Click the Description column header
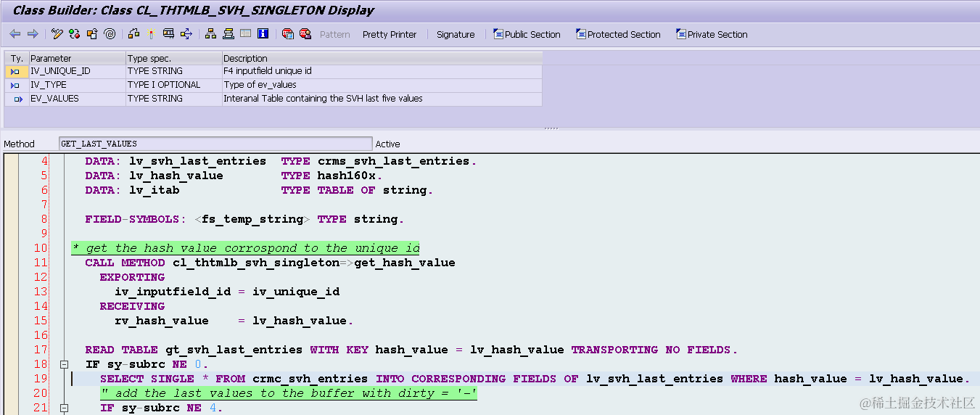The width and height of the screenshot is (980, 415). pos(382,58)
